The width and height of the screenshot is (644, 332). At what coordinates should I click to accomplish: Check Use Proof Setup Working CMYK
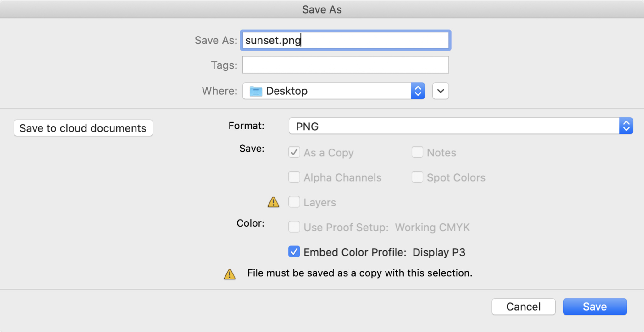(x=294, y=227)
